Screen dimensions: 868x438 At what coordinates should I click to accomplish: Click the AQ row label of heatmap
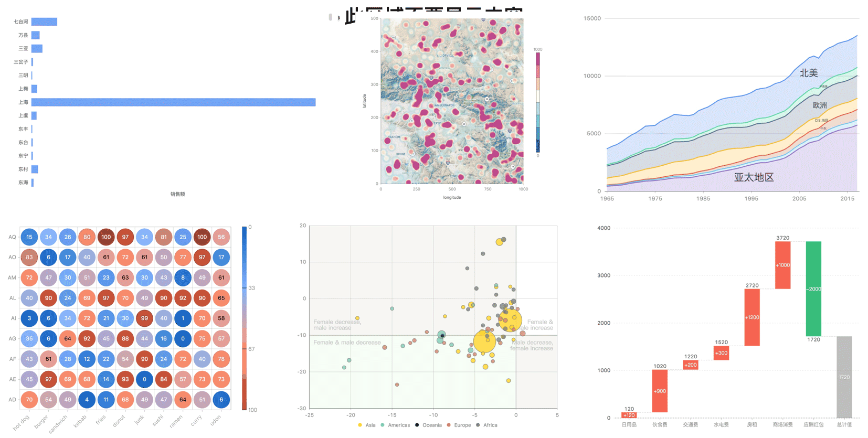tap(12, 237)
